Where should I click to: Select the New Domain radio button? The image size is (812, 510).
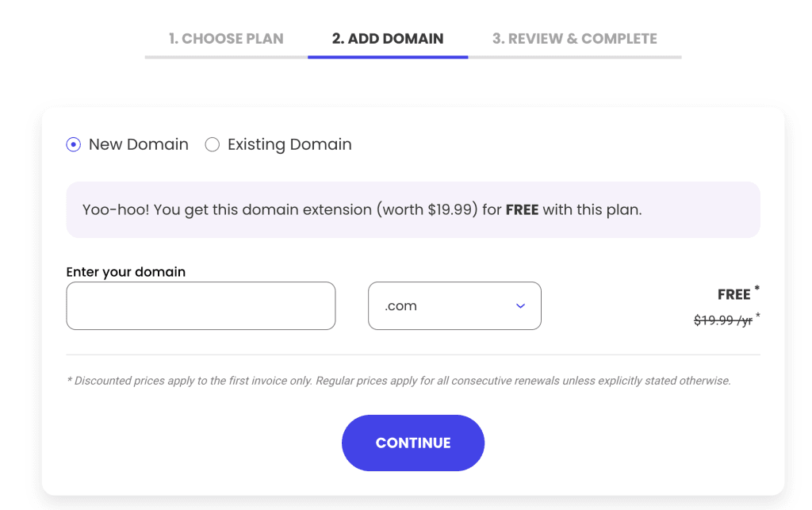coord(74,144)
